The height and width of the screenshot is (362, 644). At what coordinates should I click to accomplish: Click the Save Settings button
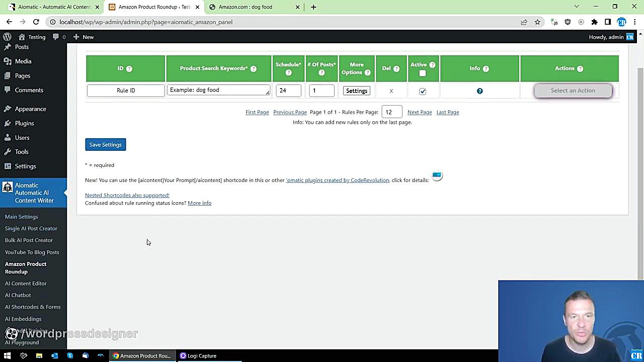106,145
